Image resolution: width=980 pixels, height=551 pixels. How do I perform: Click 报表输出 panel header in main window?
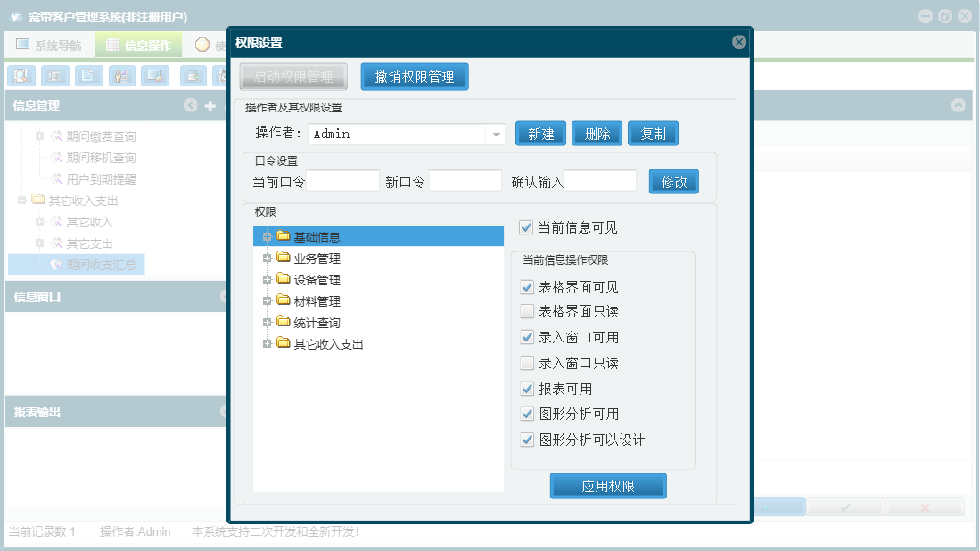(116, 412)
